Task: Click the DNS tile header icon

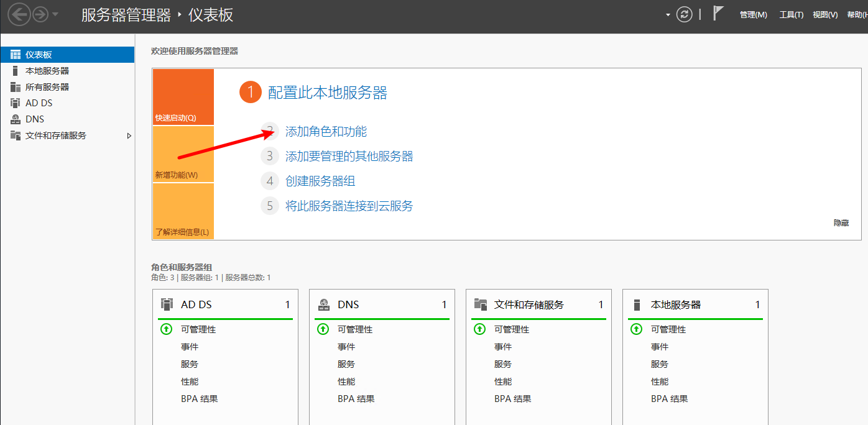Action: point(323,304)
